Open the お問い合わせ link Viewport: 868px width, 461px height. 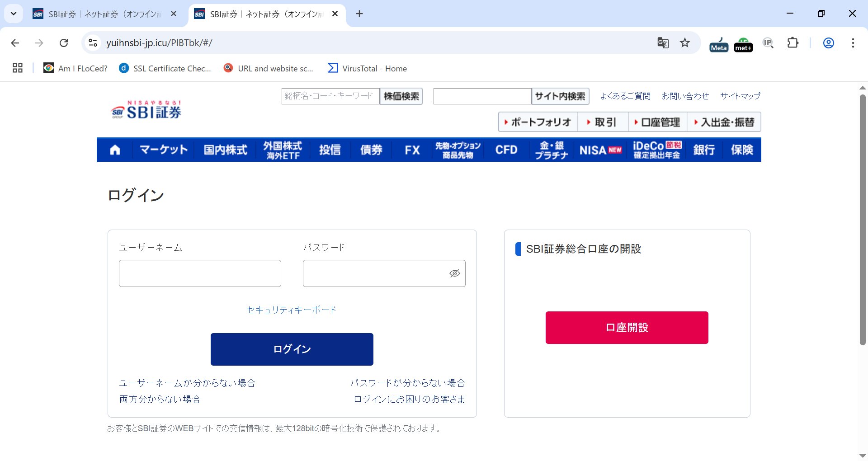coord(685,96)
